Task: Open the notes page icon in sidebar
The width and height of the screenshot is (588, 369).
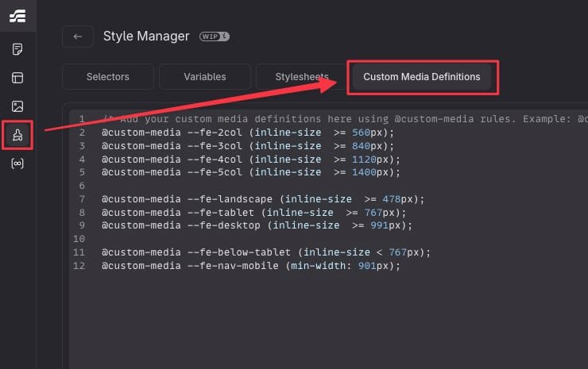Action: point(17,49)
